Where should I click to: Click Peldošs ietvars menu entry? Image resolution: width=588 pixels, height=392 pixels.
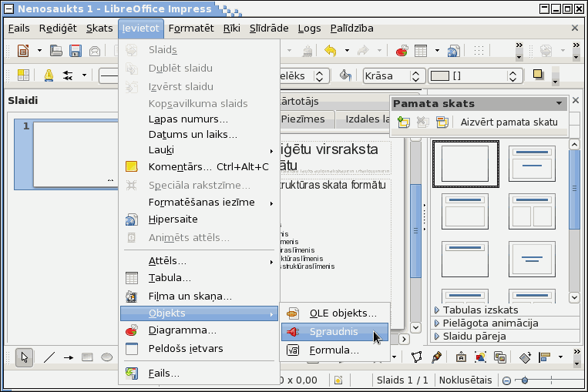click(199, 349)
